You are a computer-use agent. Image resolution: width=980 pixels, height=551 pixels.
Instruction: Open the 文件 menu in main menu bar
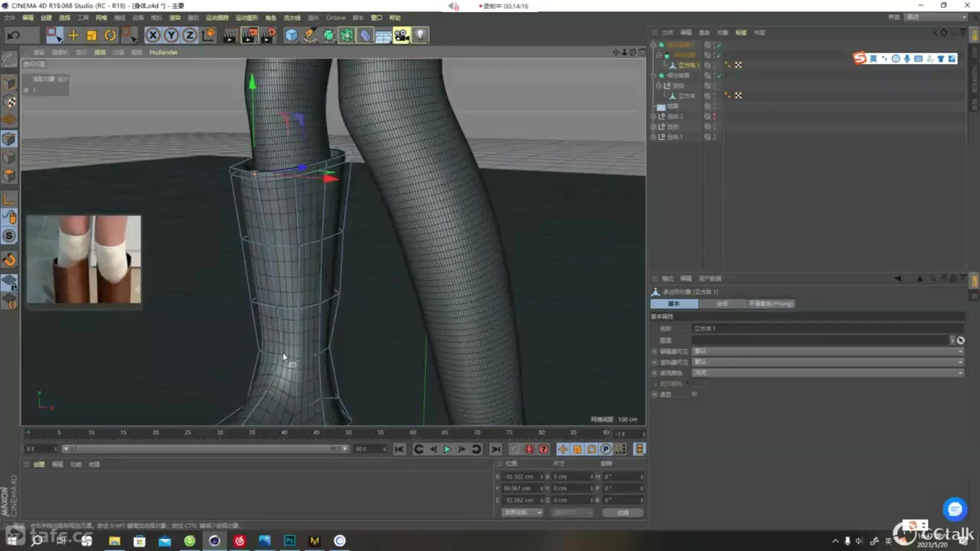[10, 18]
